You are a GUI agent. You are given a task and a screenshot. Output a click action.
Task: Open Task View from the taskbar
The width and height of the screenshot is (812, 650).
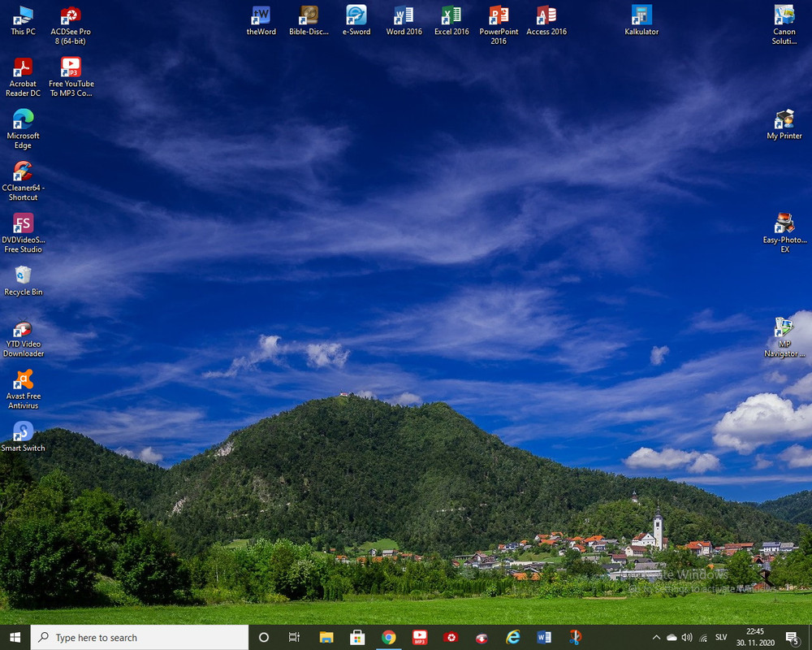tap(294, 637)
